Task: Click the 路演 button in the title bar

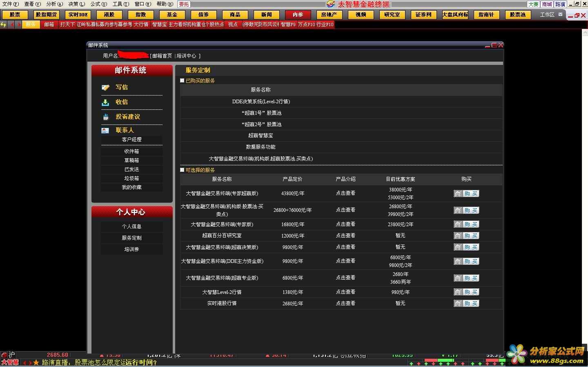Action: pos(561,4)
